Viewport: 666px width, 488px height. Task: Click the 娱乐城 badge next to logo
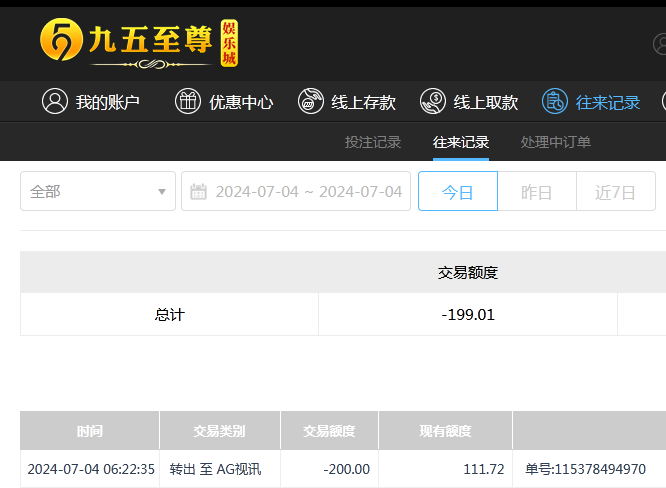[x=229, y=43]
